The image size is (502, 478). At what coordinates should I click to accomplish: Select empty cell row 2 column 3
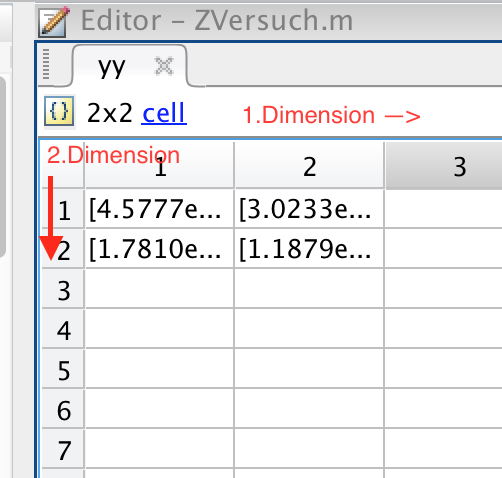pyautogui.click(x=444, y=249)
